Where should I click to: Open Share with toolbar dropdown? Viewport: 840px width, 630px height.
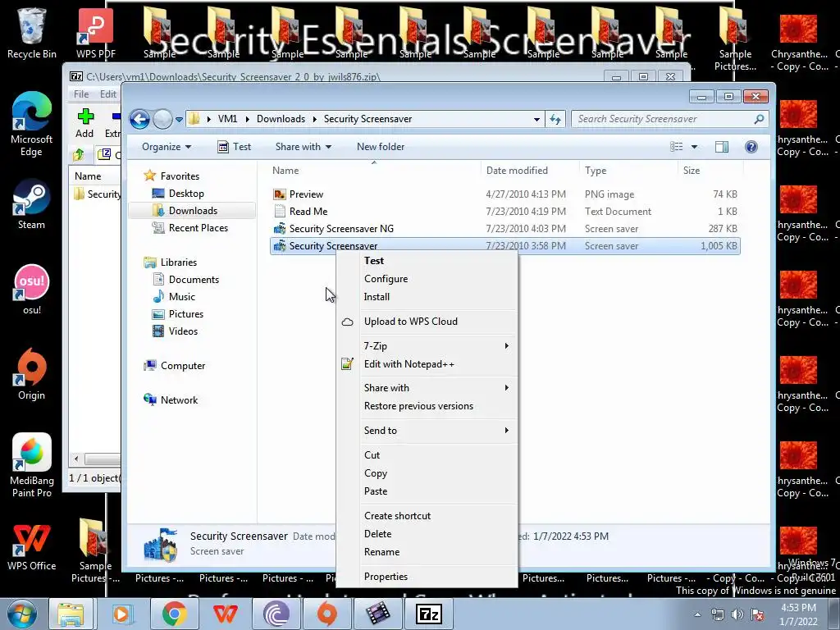[304, 147]
